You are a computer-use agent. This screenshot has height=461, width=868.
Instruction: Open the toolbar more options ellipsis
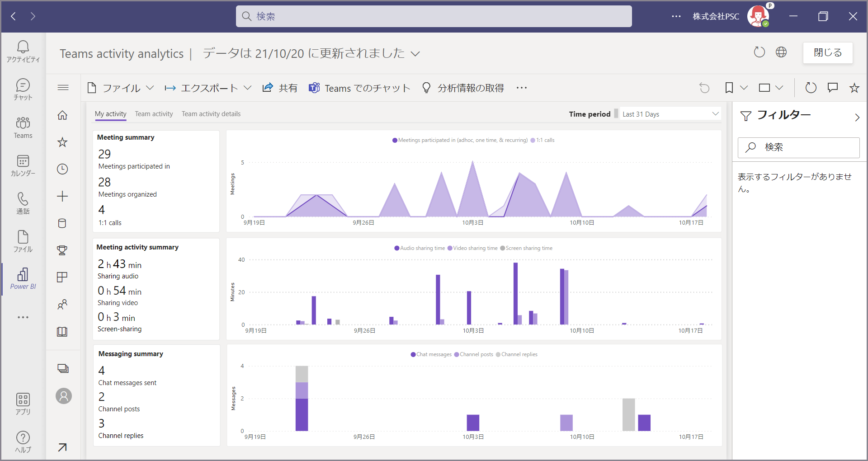coord(522,88)
